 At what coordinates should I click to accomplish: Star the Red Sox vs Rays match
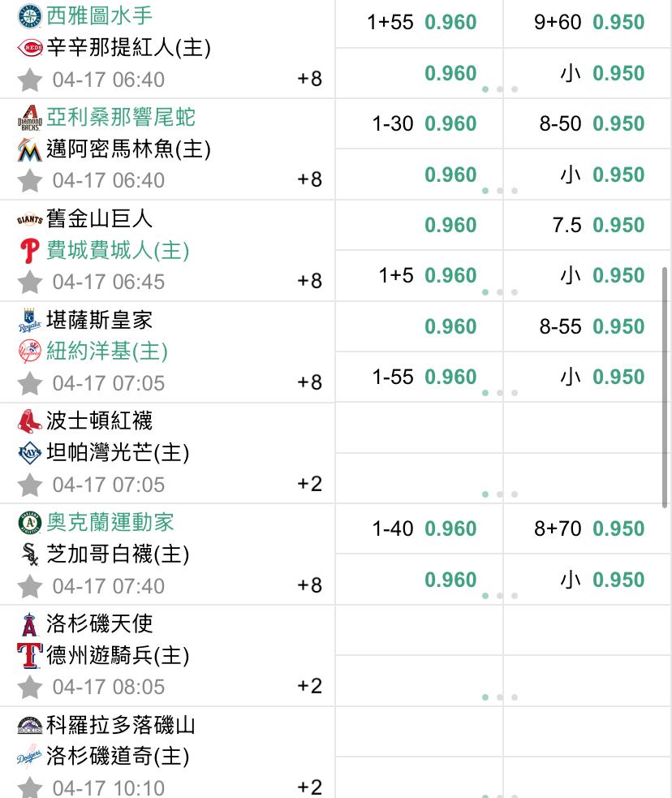tap(29, 485)
